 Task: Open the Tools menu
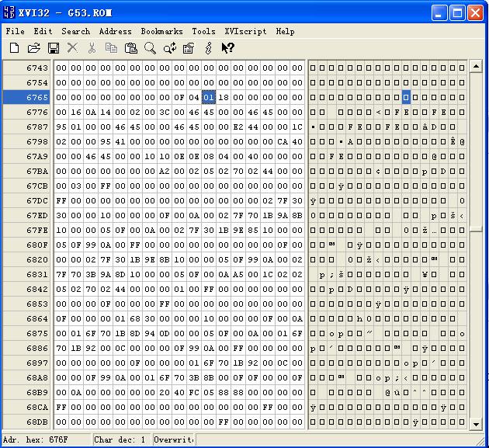tap(203, 31)
